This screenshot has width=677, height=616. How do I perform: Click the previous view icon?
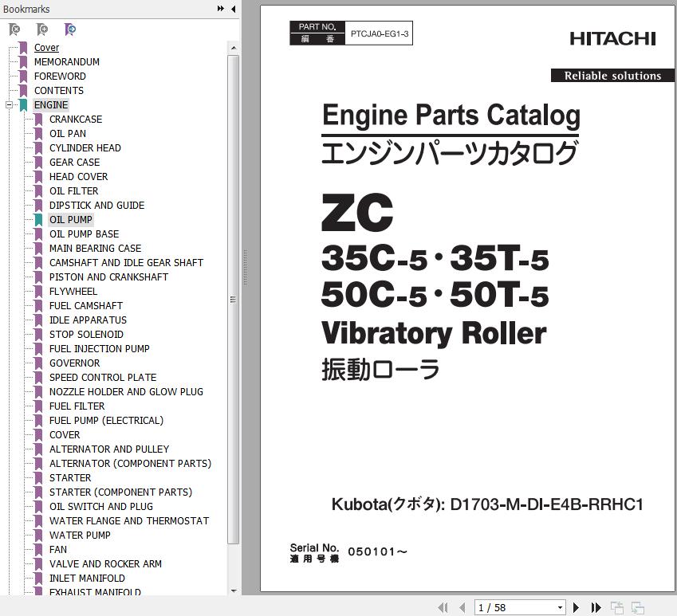(617, 607)
